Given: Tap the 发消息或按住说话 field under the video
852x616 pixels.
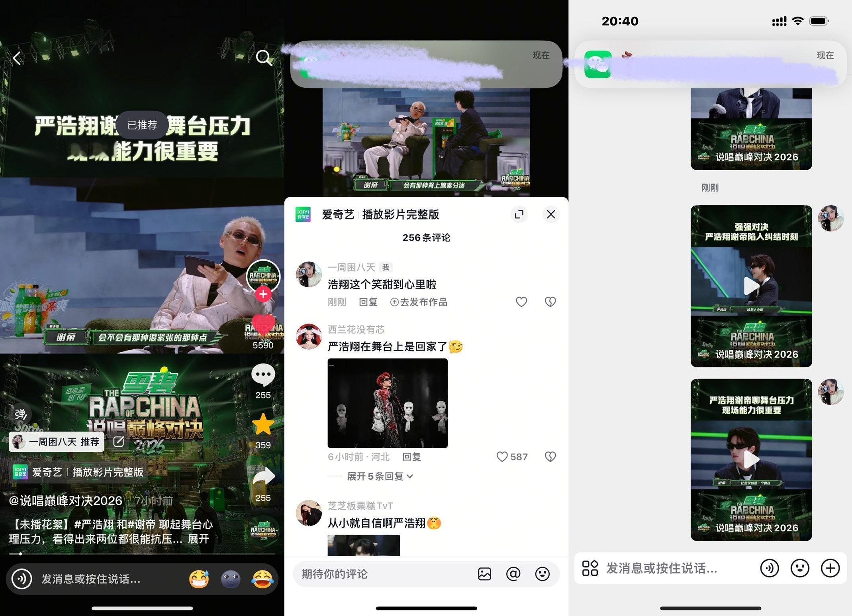Looking at the screenshot, I should click(x=91, y=579).
